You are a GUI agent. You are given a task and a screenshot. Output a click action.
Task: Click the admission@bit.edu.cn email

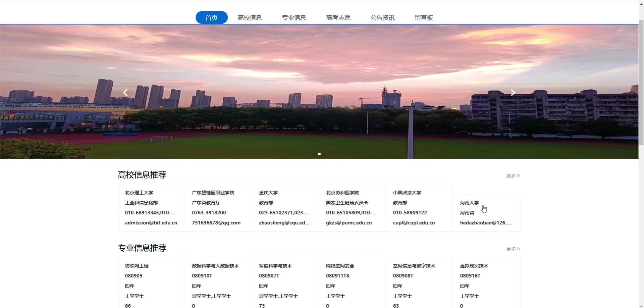click(x=151, y=222)
